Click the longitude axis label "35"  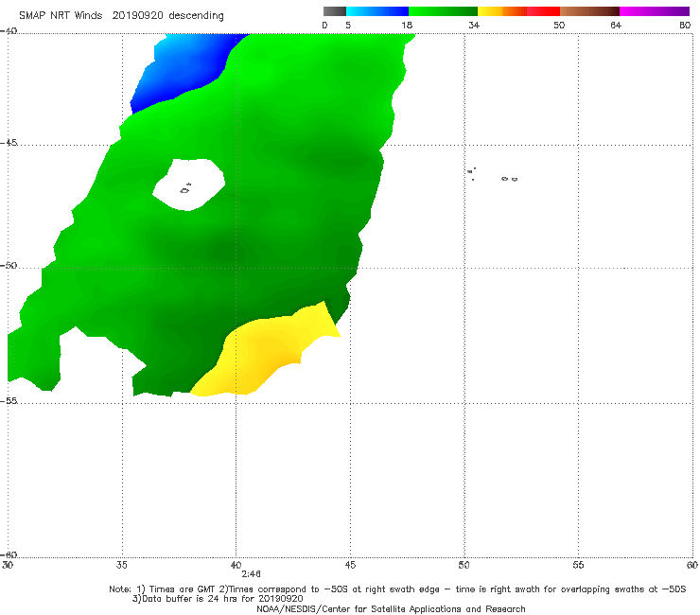[x=121, y=566]
